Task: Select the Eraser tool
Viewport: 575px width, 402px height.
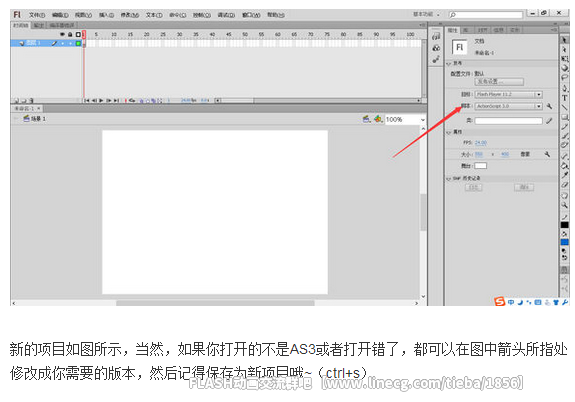Action: point(564,184)
